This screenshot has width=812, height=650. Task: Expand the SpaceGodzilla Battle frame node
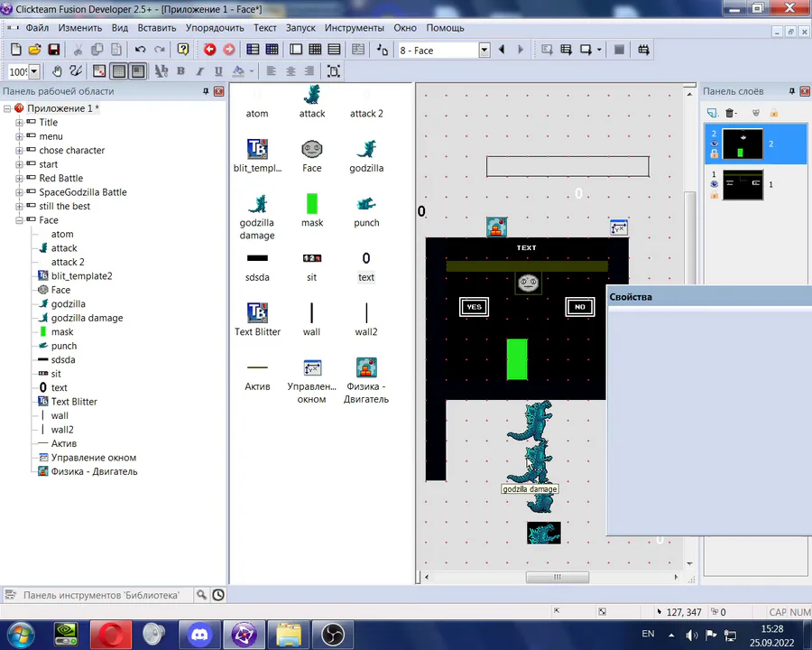[x=19, y=192]
